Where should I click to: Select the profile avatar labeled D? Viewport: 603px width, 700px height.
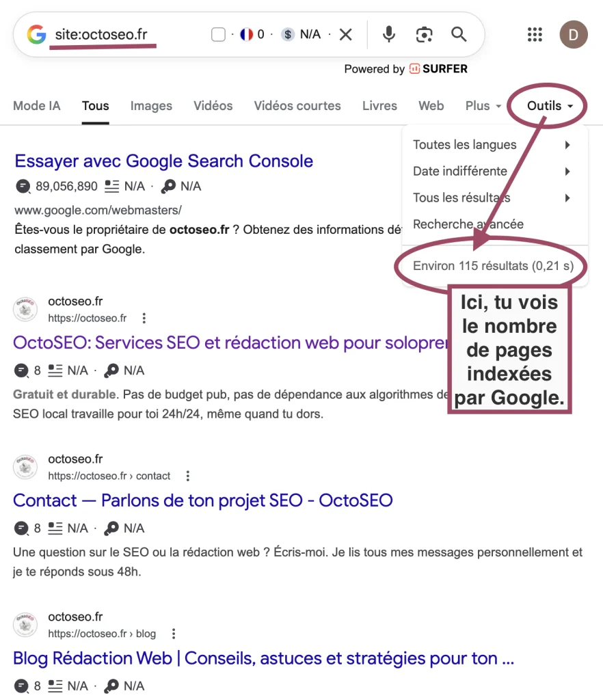(573, 34)
